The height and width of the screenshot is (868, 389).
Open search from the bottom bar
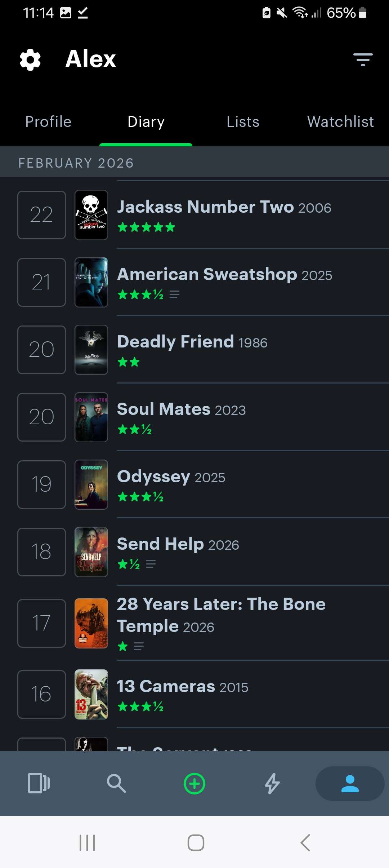pyautogui.click(x=117, y=783)
